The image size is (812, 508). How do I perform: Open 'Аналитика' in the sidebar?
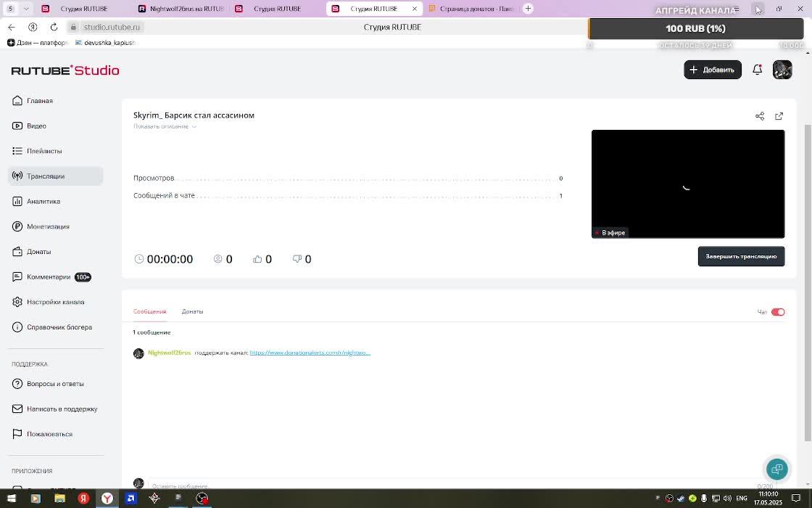pos(43,201)
